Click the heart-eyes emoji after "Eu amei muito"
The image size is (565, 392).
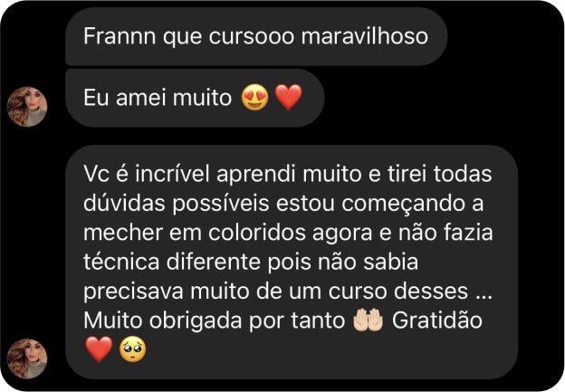[x=254, y=97]
